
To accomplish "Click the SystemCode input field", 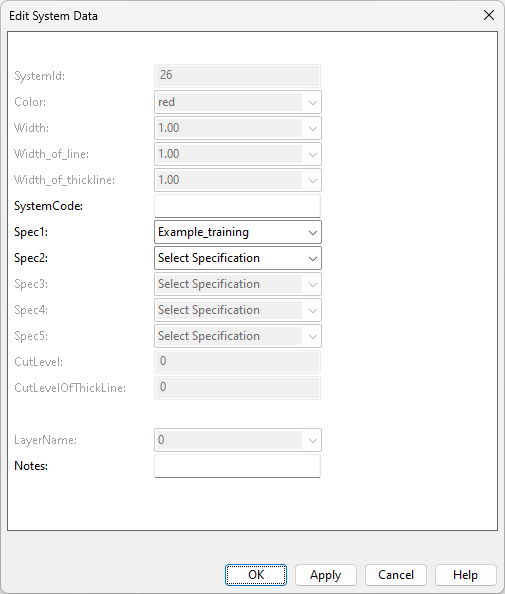I will (x=238, y=206).
